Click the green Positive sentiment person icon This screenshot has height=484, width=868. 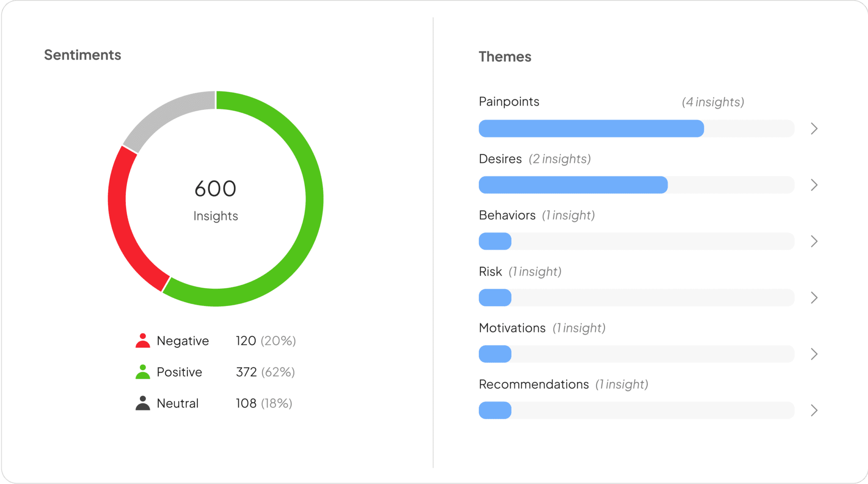click(x=143, y=372)
